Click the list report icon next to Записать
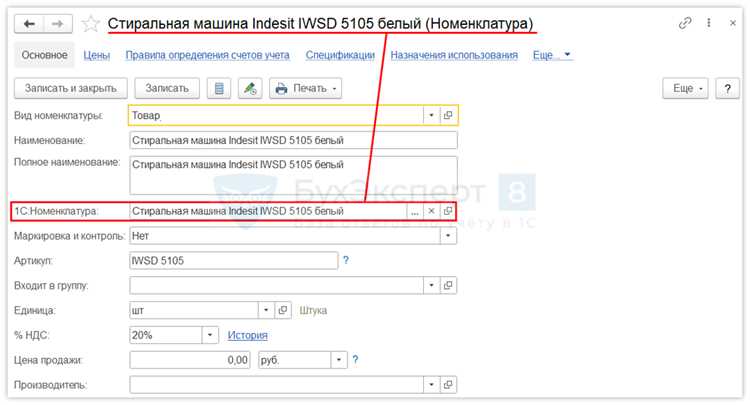 point(219,88)
